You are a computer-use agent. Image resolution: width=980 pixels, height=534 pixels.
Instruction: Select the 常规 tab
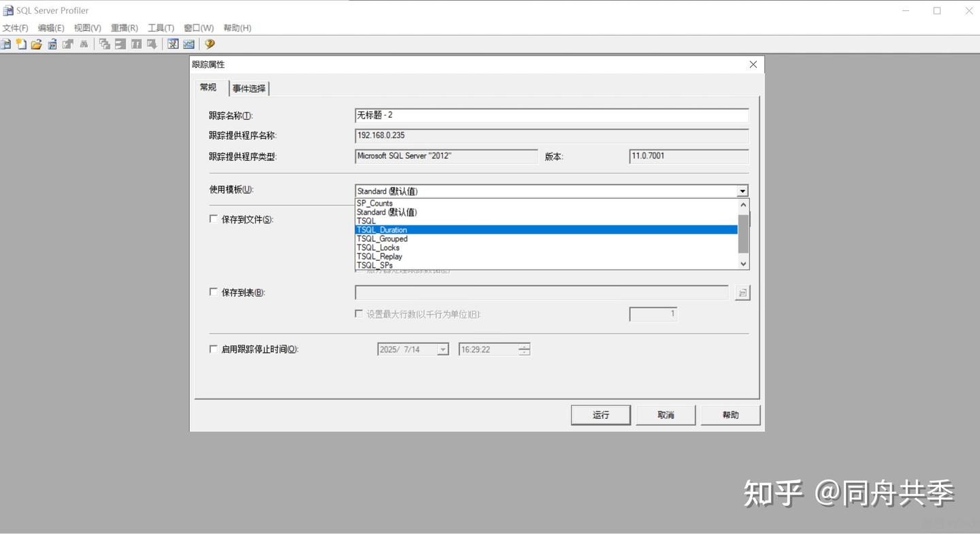click(x=208, y=87)
